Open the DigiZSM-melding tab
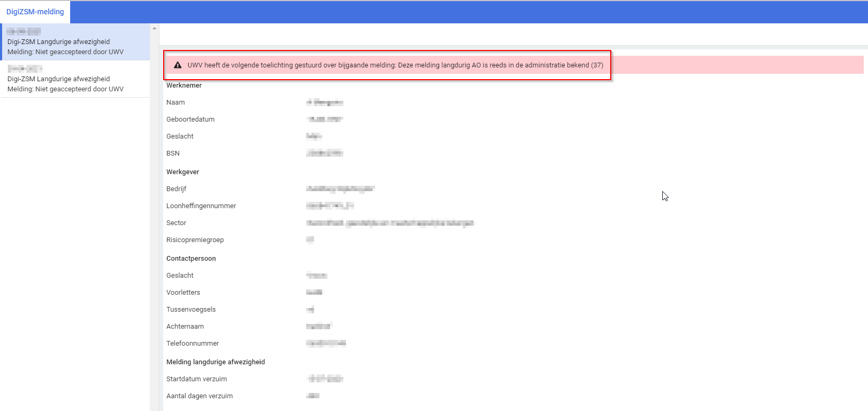This screenshot has width=868, height=411. tap(35, 12)
